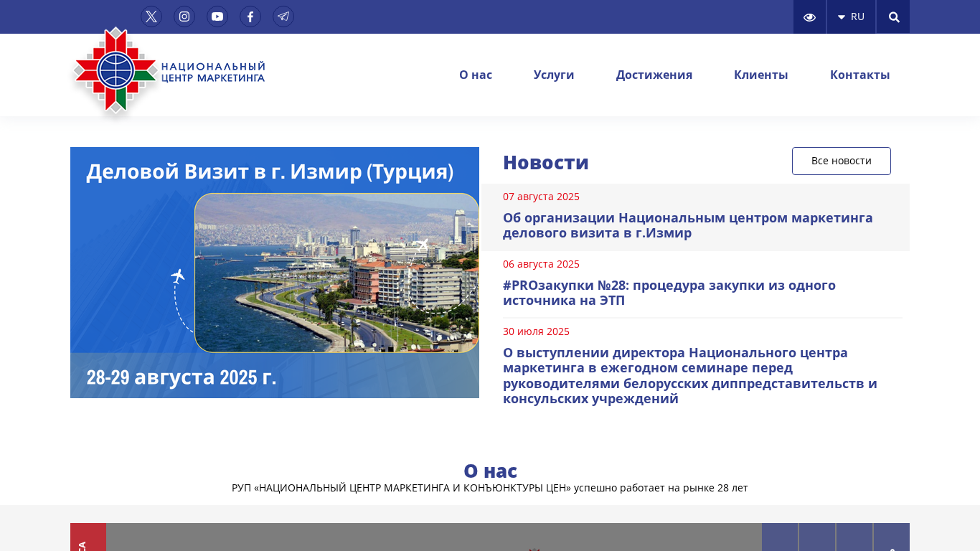Open news about business visit to Izmir
This screenshot has width=980, height=551.
[x=688, y=225]
